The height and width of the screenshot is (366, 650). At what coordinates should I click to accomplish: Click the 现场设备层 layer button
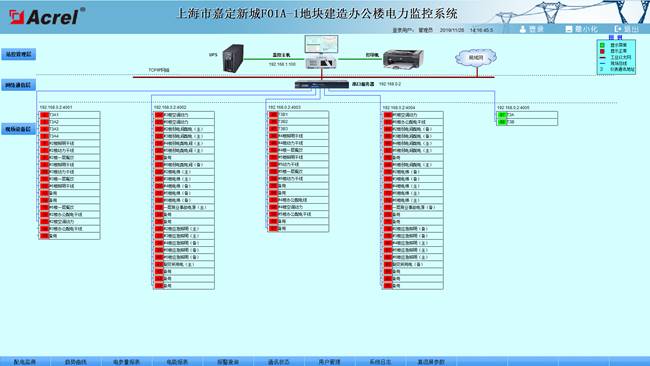click(18, 129)
